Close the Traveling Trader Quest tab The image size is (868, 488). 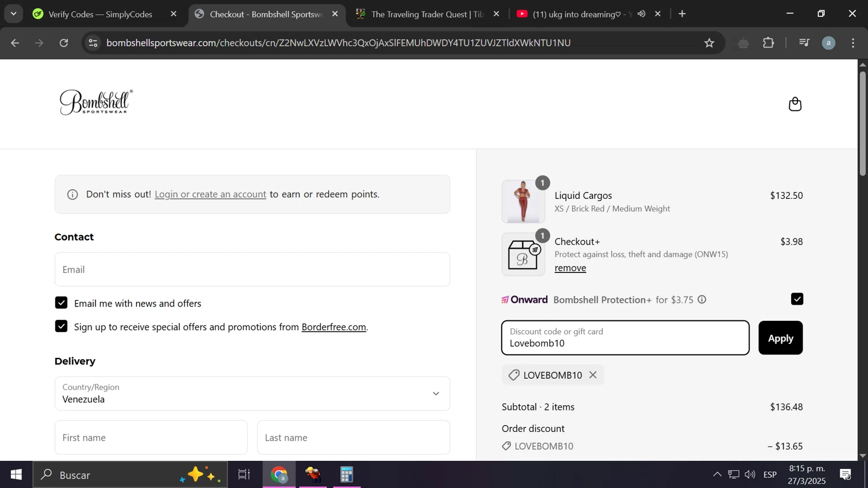click(496, 14)
